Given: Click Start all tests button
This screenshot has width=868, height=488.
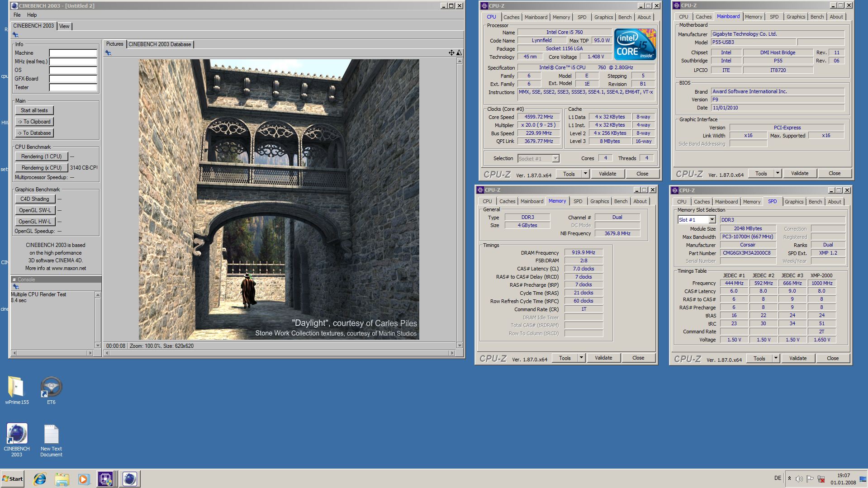Looking at the screenshot, I should click(34, 110).
